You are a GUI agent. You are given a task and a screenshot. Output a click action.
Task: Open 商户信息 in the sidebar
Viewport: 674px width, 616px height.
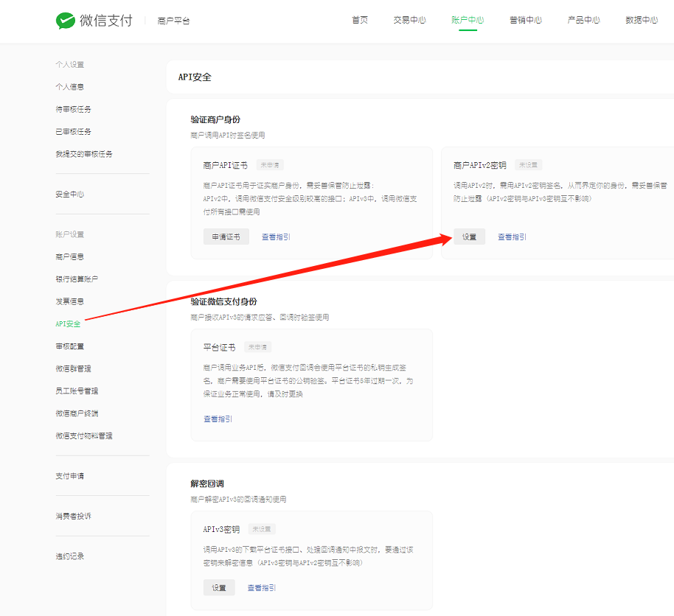pos(69,257)
